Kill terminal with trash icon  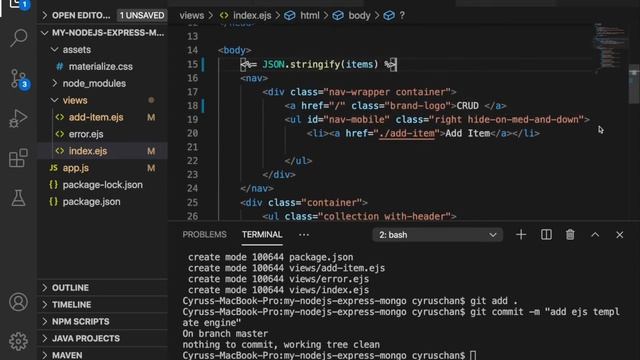pos(570,235)
